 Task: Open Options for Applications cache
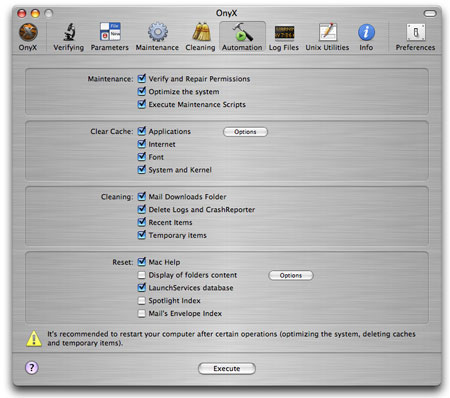pyautogui.click(x=245, y=132)
